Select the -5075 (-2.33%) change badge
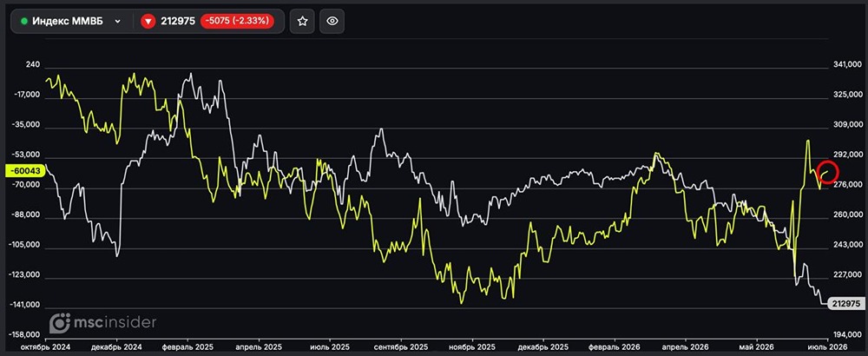Image resolution: width=868 pixels, height=356 pixels. [x=237, y=22]
